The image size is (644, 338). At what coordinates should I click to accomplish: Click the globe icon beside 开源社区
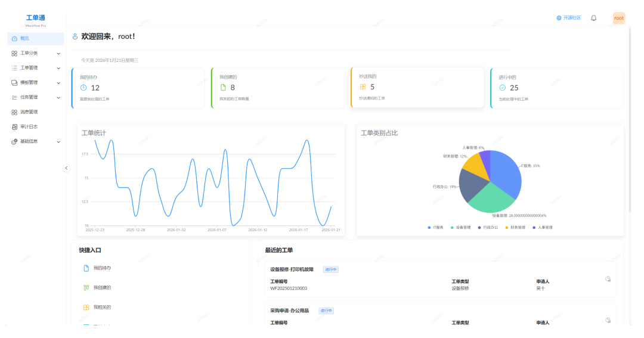point(559,18)
